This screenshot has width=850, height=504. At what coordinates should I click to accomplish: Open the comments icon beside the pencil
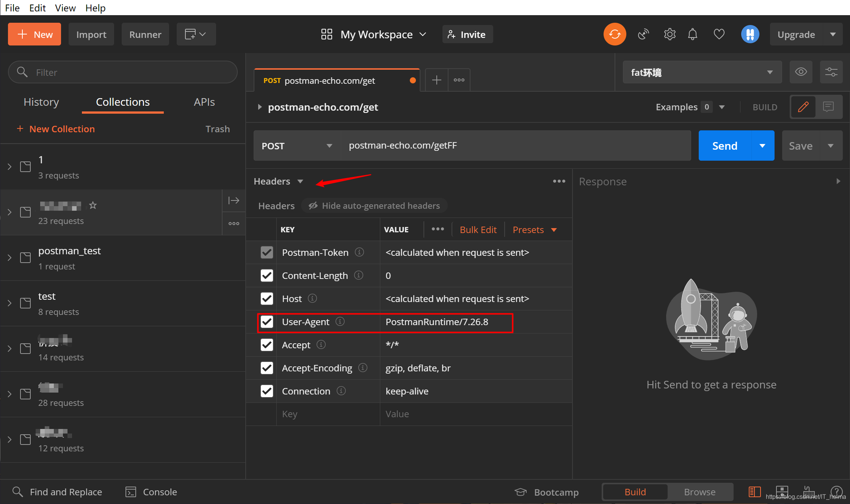tap(828, 107)
